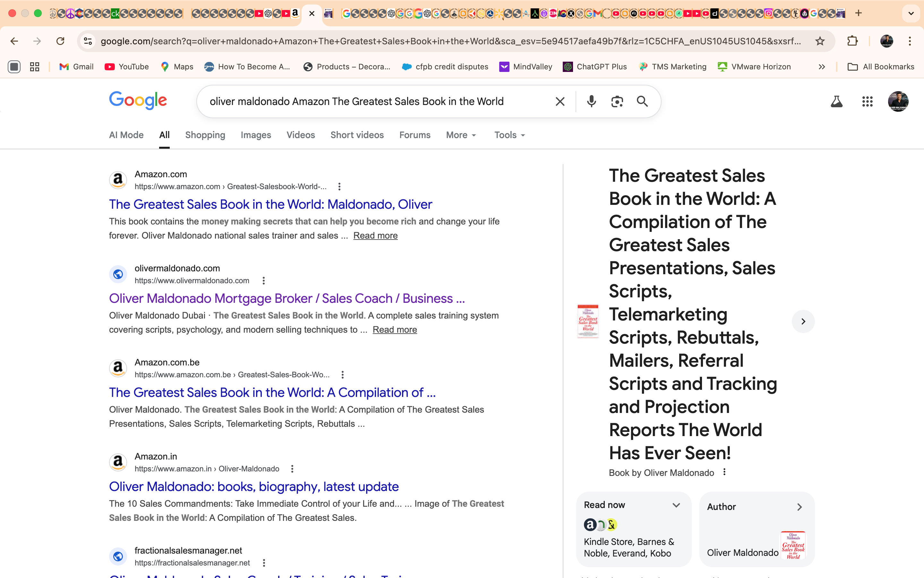Screen dimensions: 924x578
Task: Open 'Oliver Maldonado: books, biography, latest update' result
Action: pos(254,486)
